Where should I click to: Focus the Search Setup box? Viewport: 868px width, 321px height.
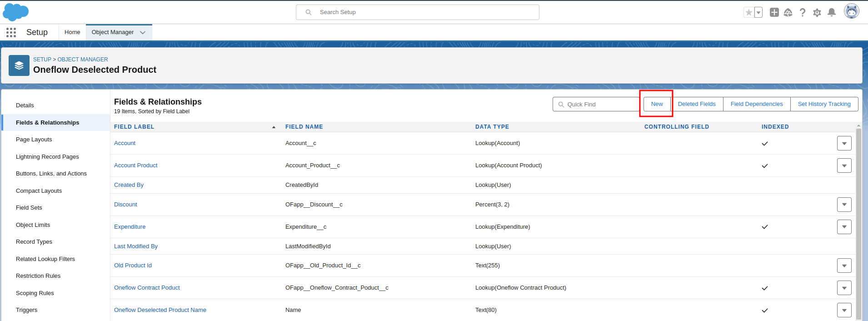tap(418, 12)
